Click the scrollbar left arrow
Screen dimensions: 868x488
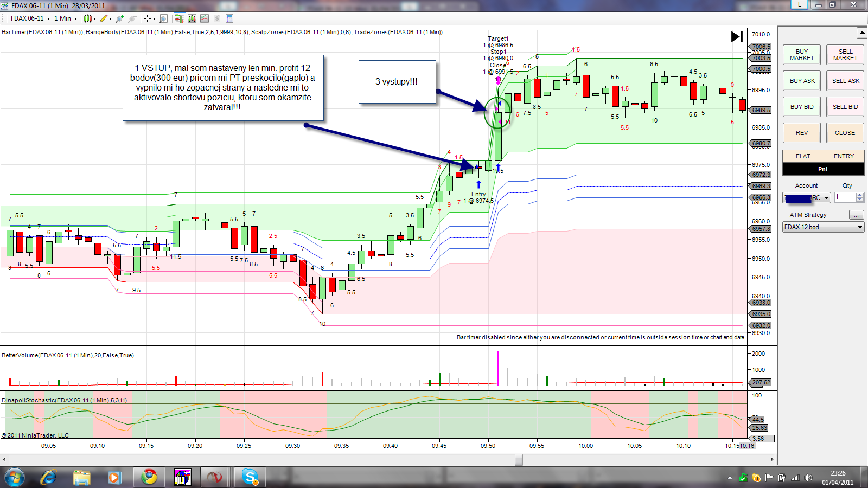tap(4, 459)
